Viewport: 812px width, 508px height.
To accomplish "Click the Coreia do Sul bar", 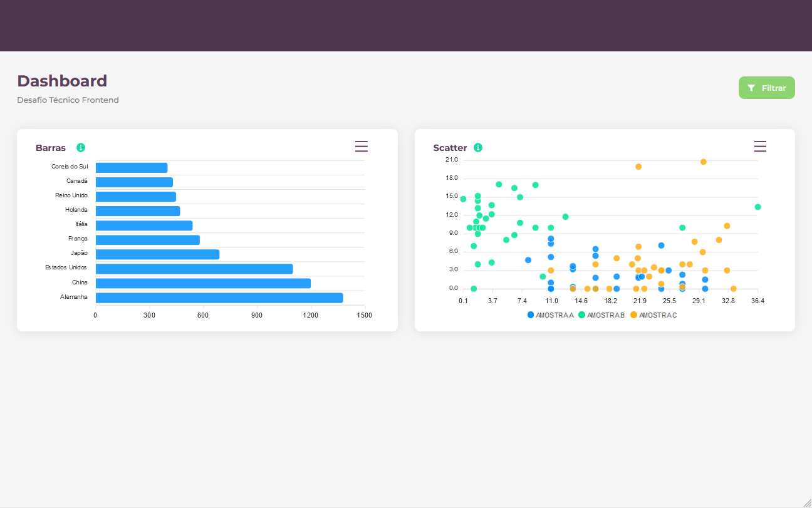I will (132, 168).
